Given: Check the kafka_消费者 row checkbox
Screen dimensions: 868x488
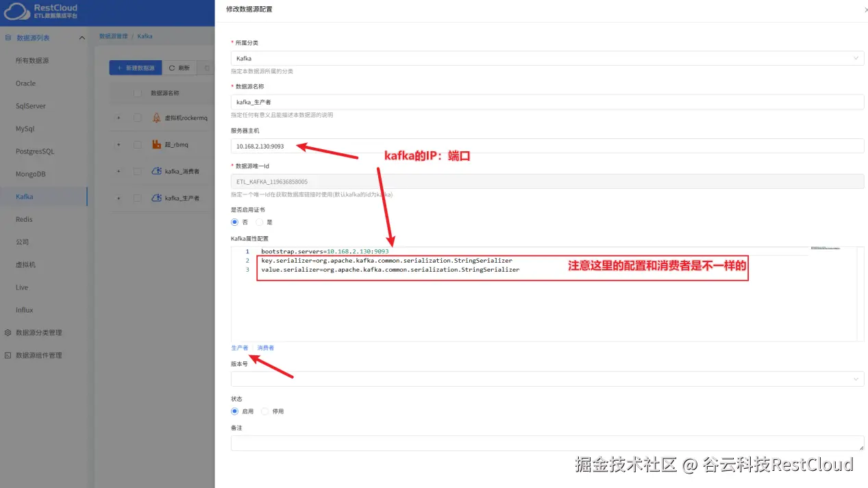Looking at the screenshot, I should 138,171.
